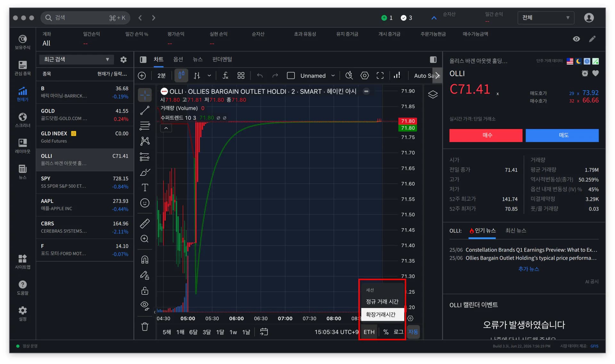Toggle the magnet mode tool
Viewport: 615px width, 364px height.
click(x=145, y=259)
